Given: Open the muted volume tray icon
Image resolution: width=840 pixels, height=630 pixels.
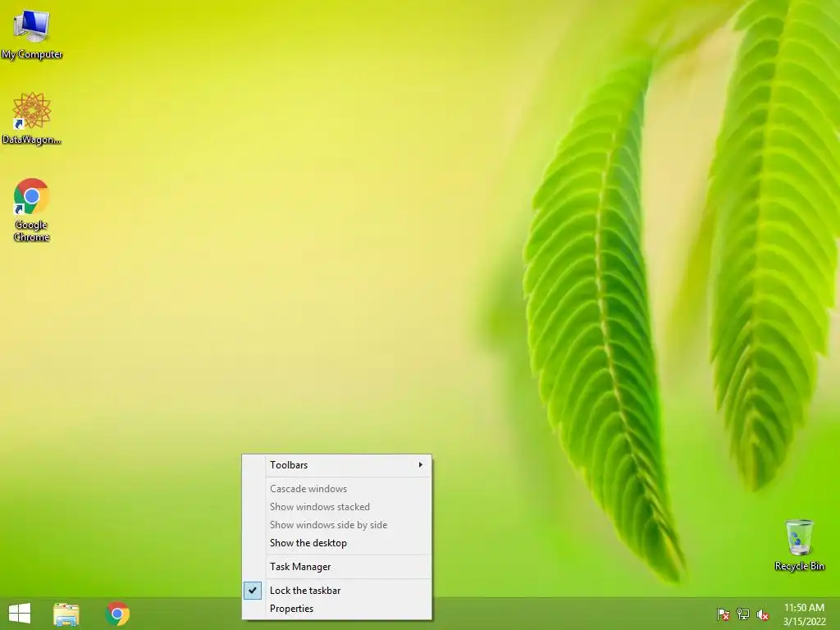Looking at the screenshot, I should [763, 614].
